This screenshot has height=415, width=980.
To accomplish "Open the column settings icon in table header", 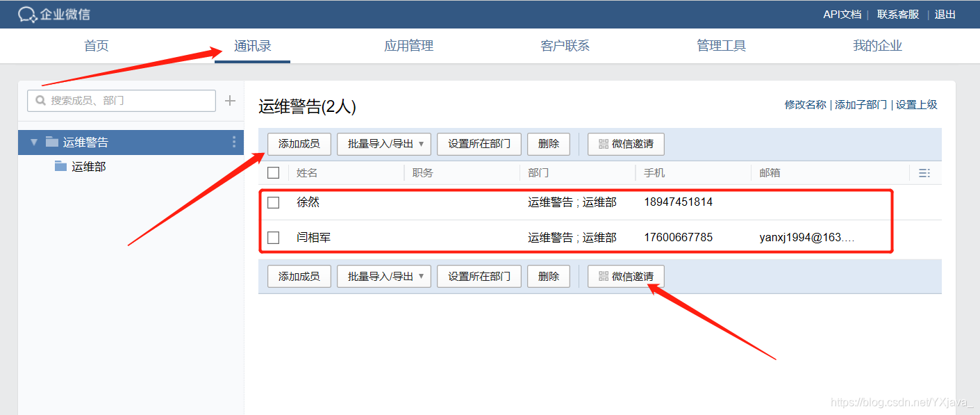I will click(924, 173).
